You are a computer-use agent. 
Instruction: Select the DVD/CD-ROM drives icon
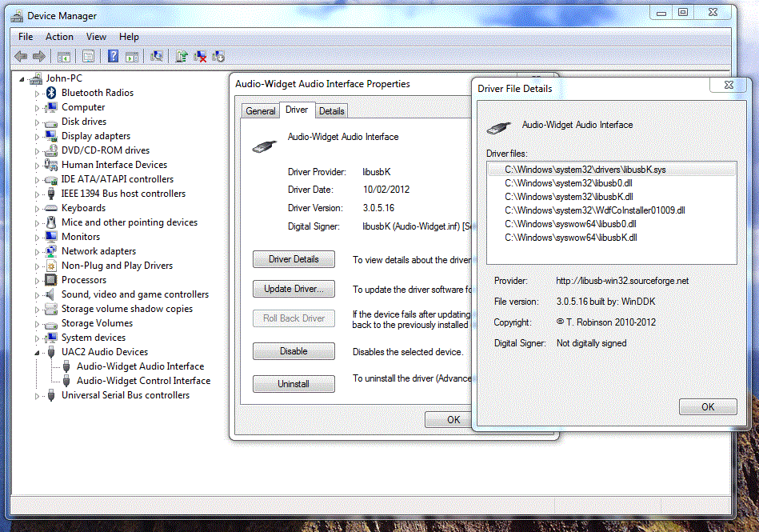pos(51,150)
